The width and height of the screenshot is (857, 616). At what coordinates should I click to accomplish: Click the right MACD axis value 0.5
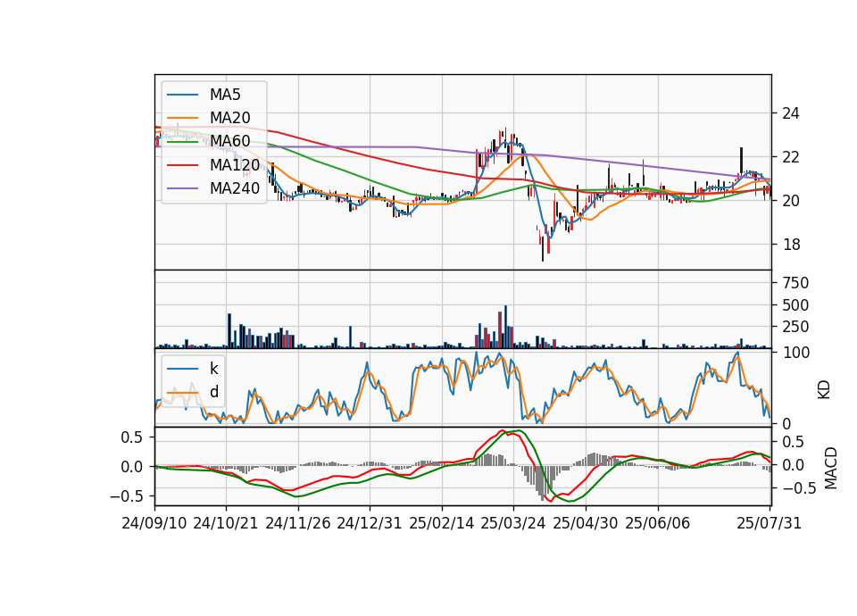[x=793, y=442]
